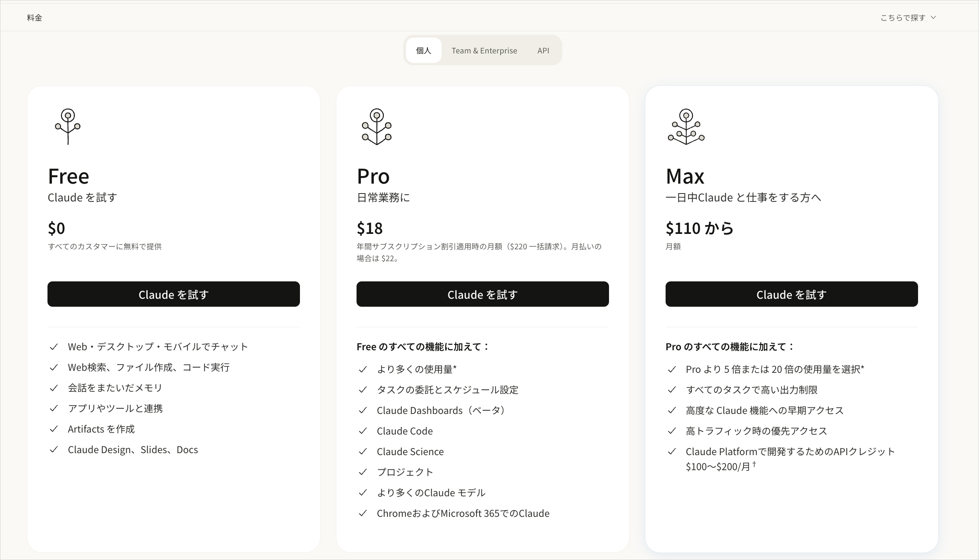Click アプリやツールと連携 feature

[x=115, y=408]
